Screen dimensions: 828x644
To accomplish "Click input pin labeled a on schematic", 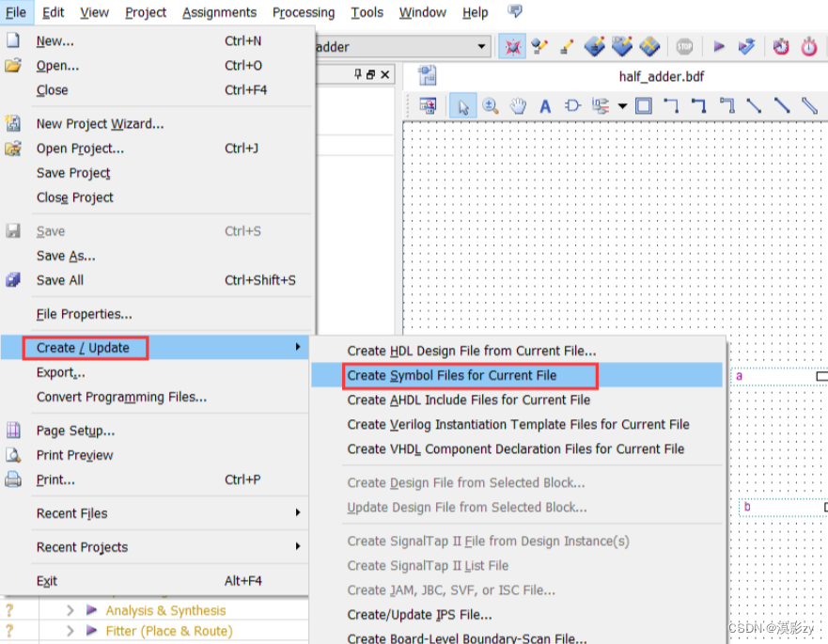I will [779, 376].
